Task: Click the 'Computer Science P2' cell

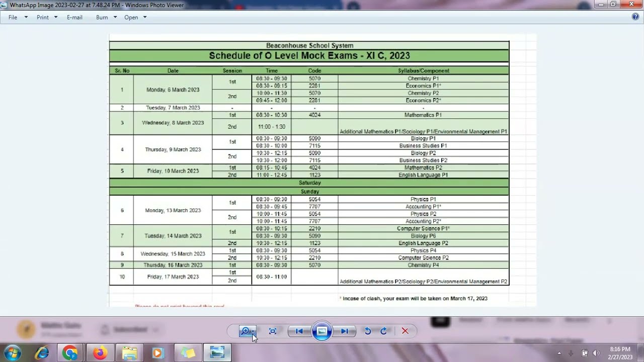Action: 423,258
